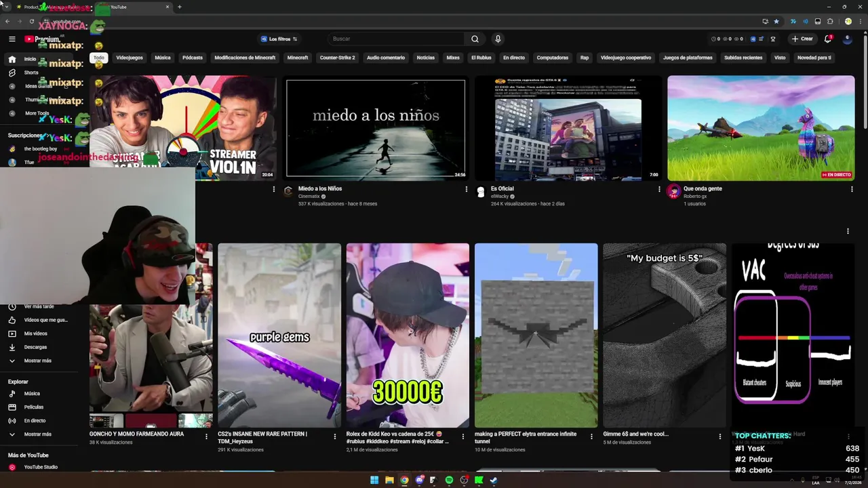868x488 pixels.
Task: Open the notifications bell
Action: (828, 39)
